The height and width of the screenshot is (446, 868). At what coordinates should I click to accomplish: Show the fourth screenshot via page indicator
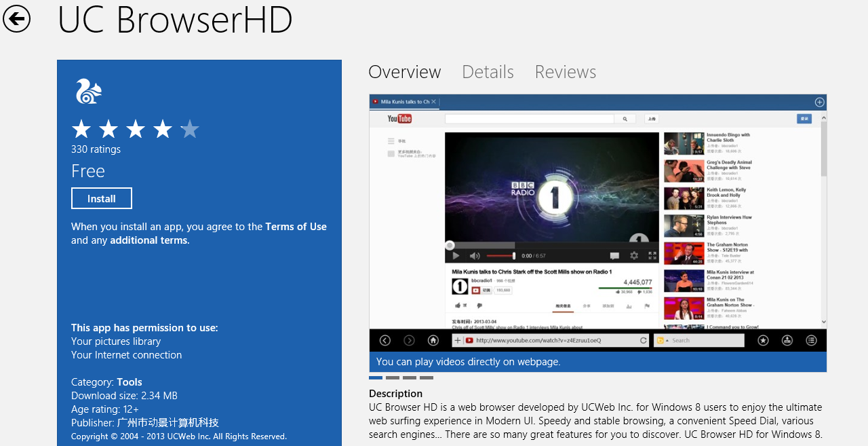click(x=427, y=377)
